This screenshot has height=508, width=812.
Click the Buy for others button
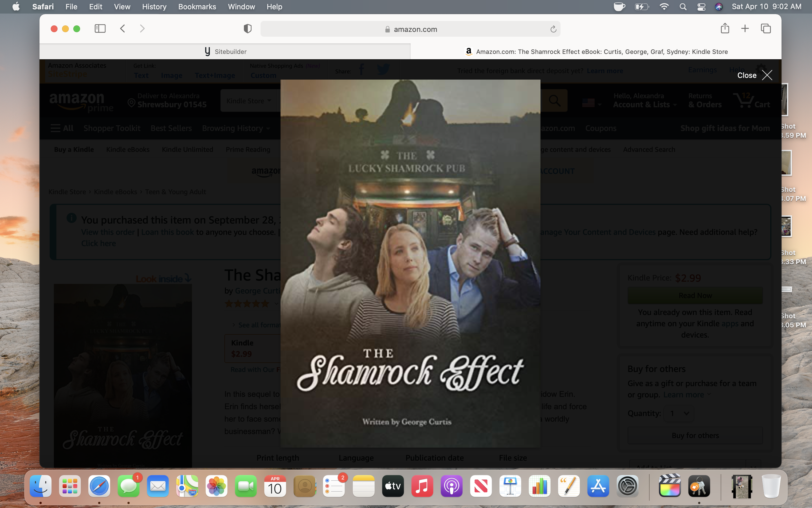[695, 435]
